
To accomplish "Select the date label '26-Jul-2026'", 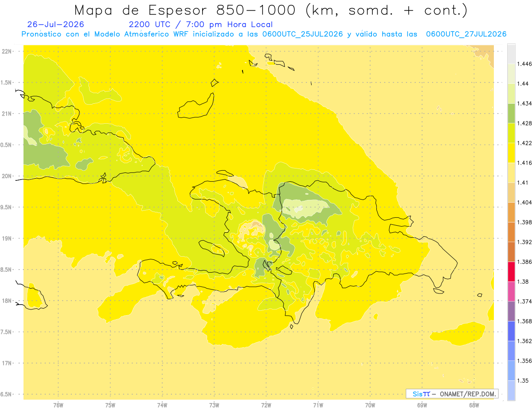I will (x=55, y=24).
